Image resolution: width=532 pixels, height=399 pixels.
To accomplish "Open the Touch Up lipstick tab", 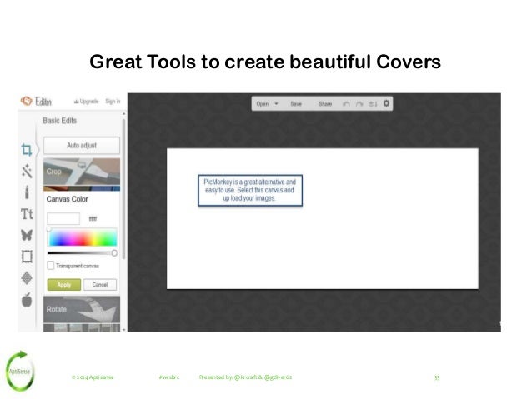I will (27, 192).
